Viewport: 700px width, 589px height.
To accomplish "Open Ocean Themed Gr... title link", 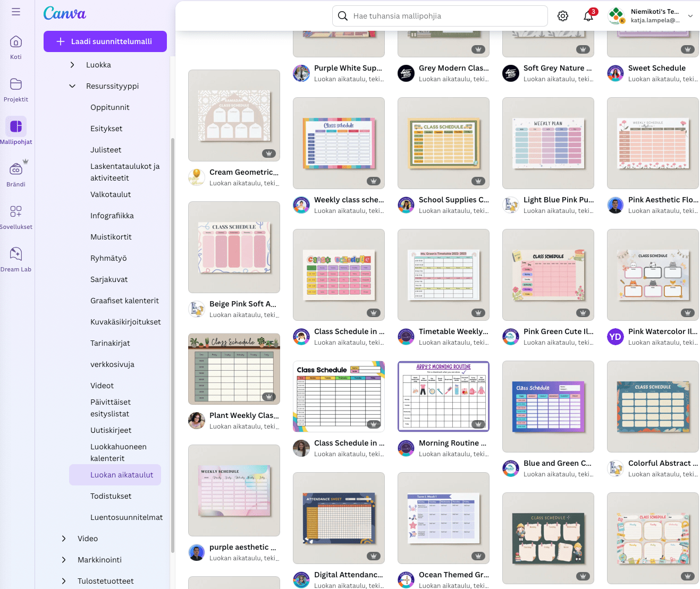I will 454,575.
